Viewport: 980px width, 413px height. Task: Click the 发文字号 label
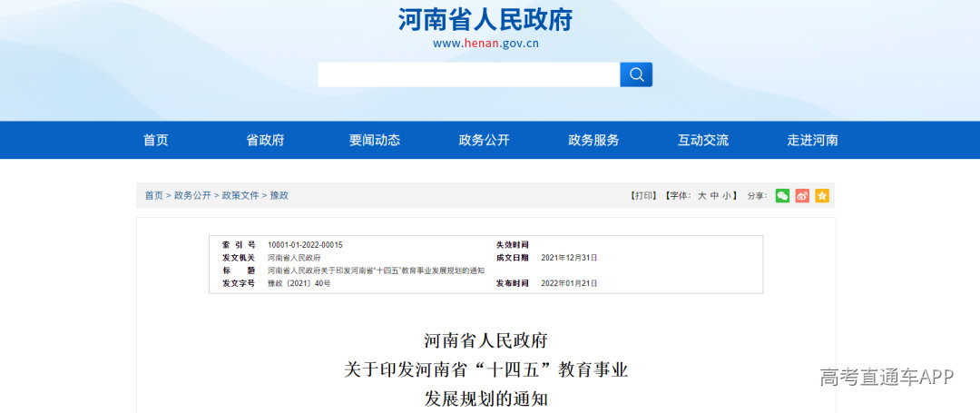click(238, 283)
